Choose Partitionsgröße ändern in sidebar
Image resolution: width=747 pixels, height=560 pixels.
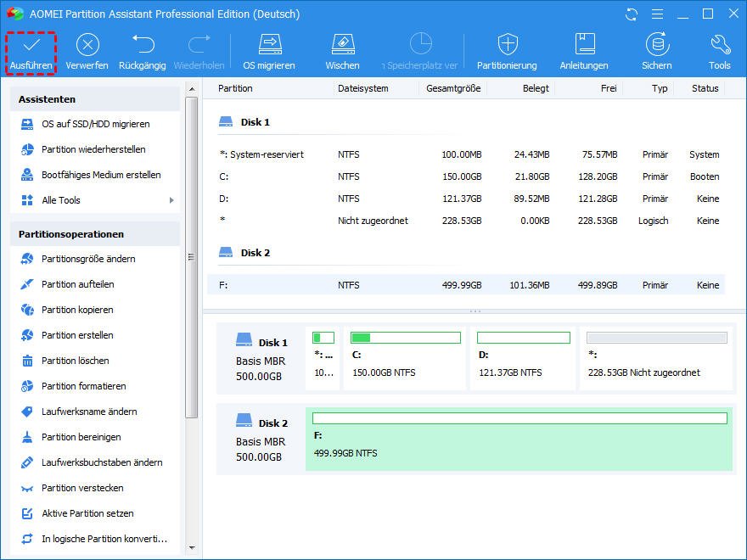tap(88, 259)
